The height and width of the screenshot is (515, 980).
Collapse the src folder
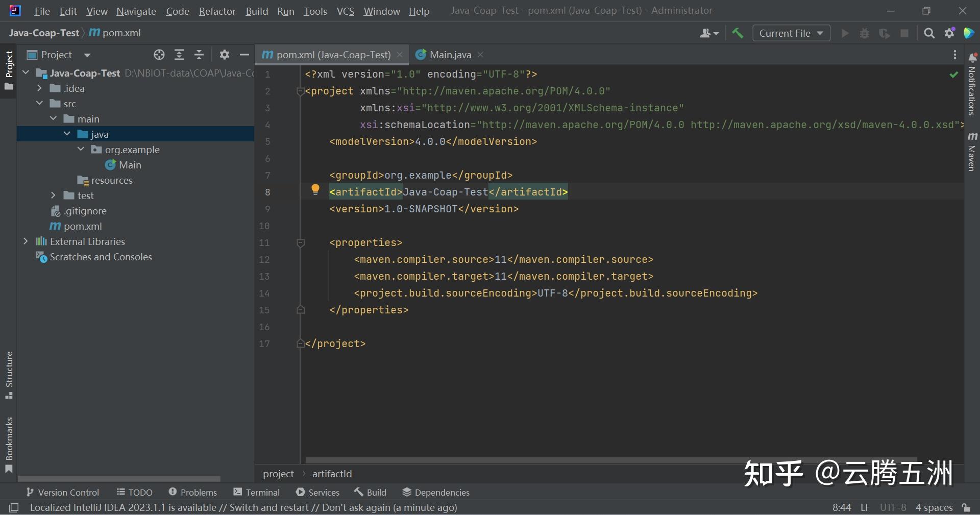point(40,104)
